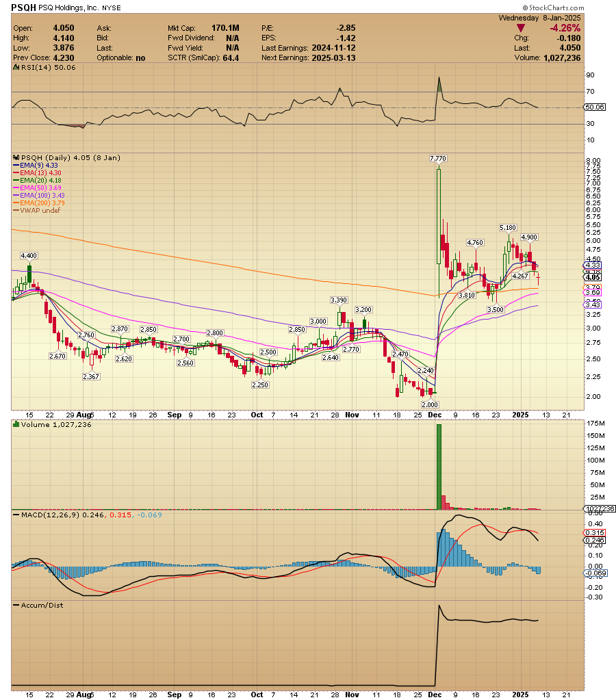The height and width of the screenshot is (700, 616).
Task: Click the 3.43 EMA(100) axis tag
Action: tap(593, 304)
